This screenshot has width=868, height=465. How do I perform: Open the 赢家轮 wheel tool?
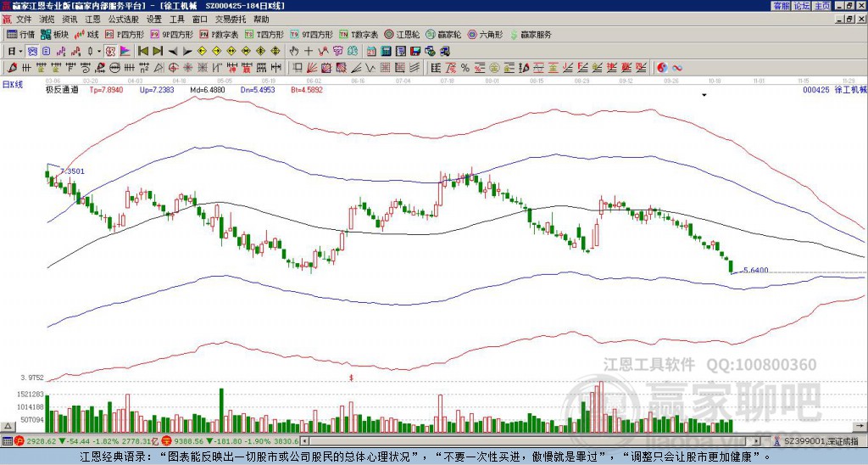pos(443,34)
